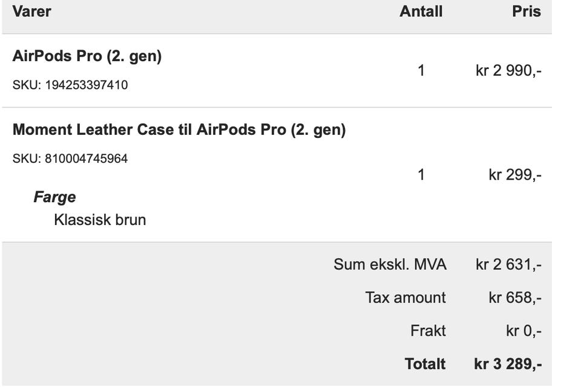This screenshot has height=392, width=581.
Task: Click the Tax amount label
Action: click(405, 298)
